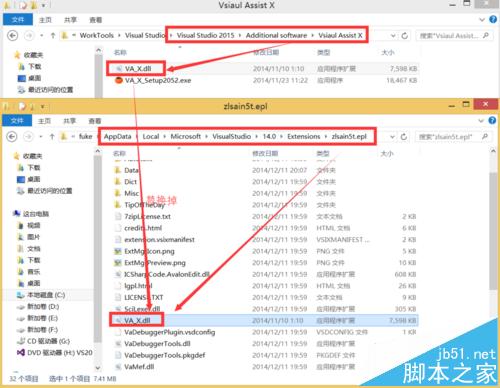Open 文件 tab in Vsiaul Assist X window
500x388 pixels.
point(17,20)
